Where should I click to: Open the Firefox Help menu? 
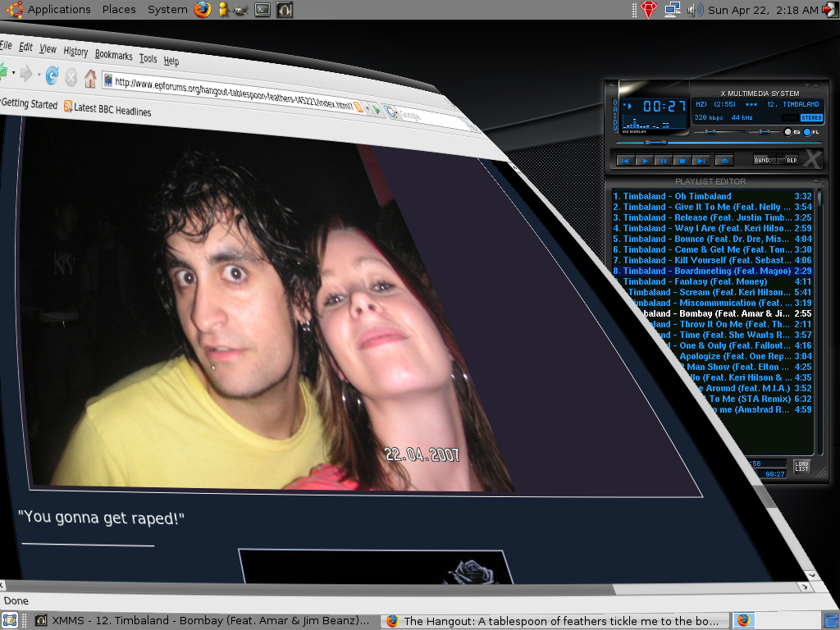pyautogui.click(x=171, y=61)
